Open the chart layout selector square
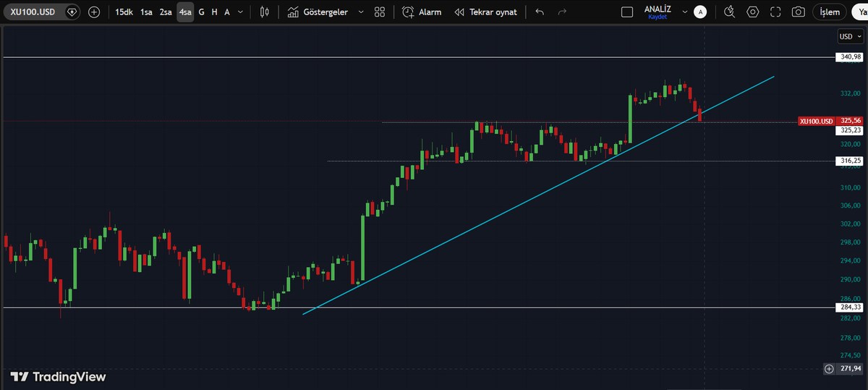868x390 pixels. coord(627,12)
